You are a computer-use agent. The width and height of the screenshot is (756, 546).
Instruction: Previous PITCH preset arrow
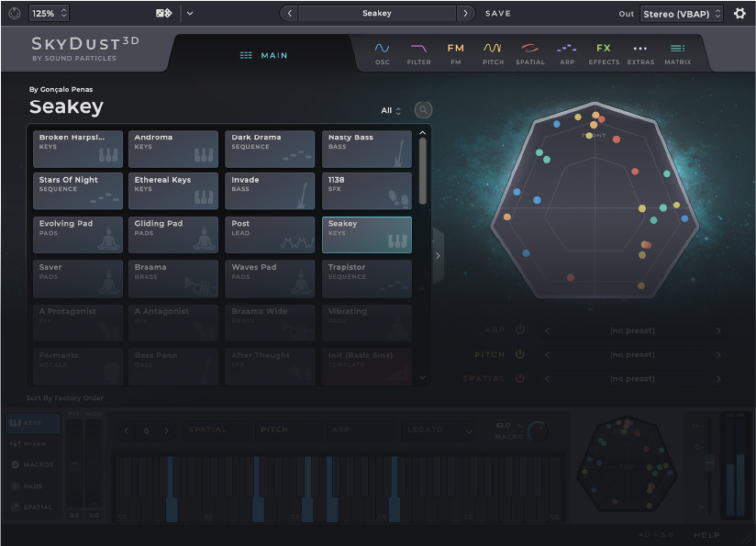pyautogui.click(x=547, y=354)
